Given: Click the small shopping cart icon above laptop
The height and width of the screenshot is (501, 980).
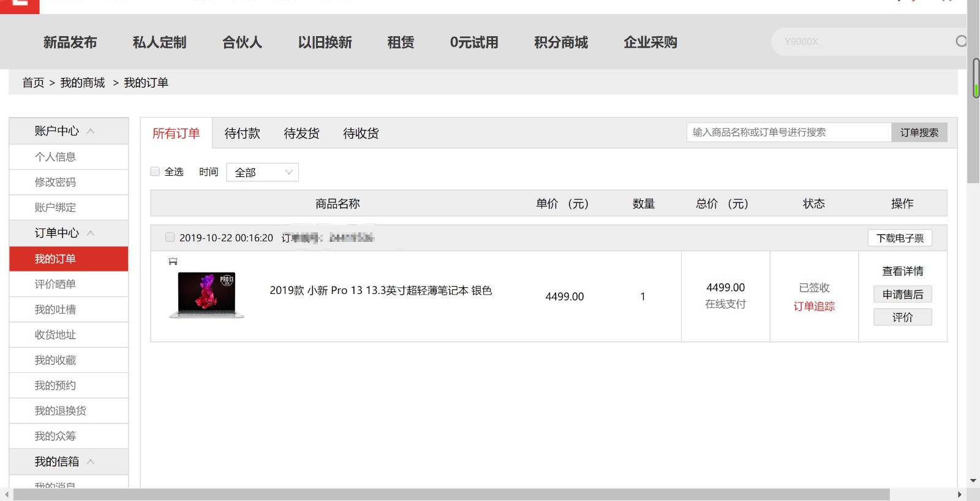Looking at the screenshot, I should point(173,262).
